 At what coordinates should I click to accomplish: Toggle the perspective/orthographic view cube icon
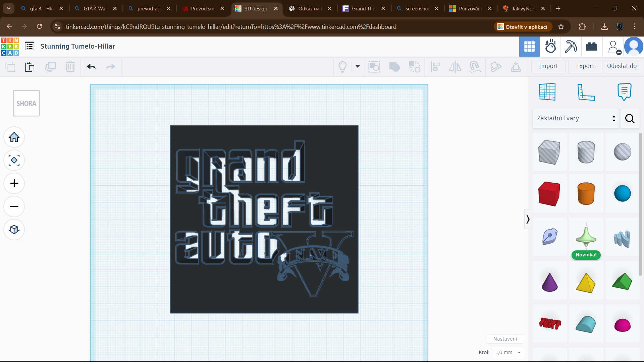point(14,230)
